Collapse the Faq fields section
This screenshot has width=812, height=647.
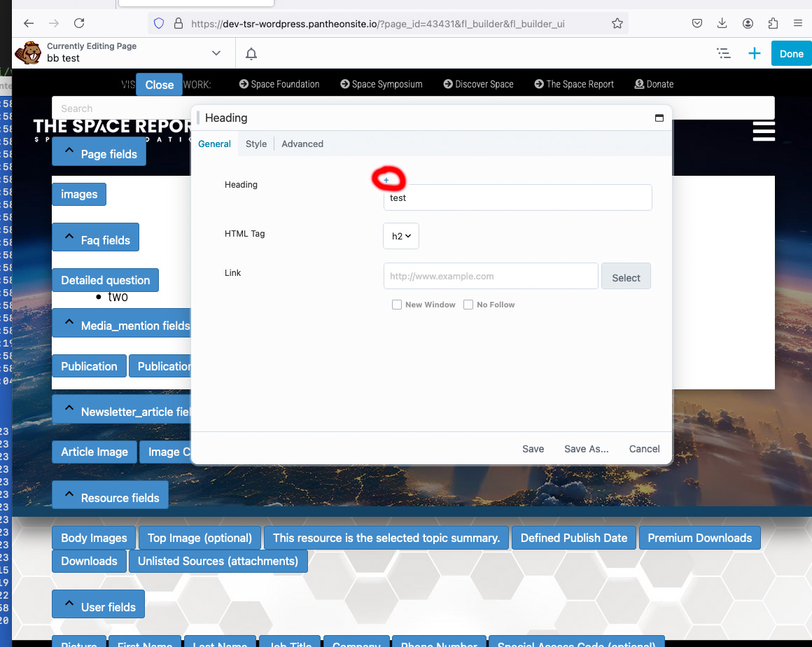95,238
